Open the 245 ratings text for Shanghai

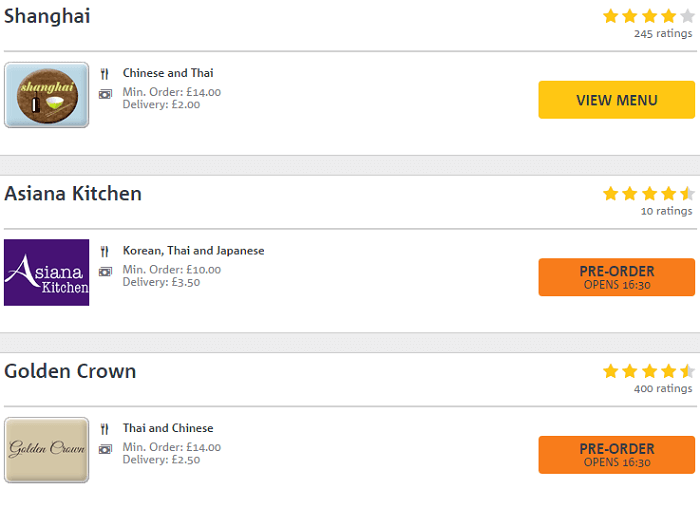coord(663,34)
